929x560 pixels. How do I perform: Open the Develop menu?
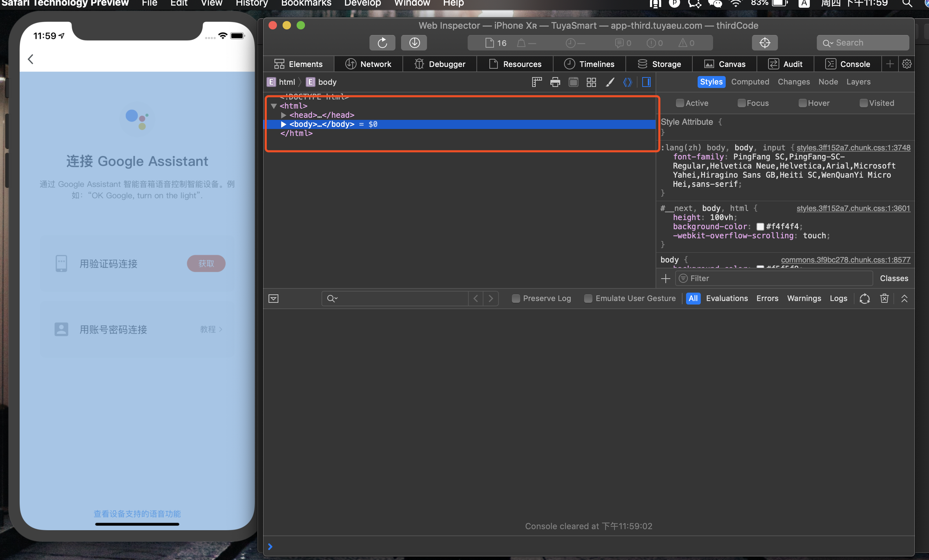(362, 4)
